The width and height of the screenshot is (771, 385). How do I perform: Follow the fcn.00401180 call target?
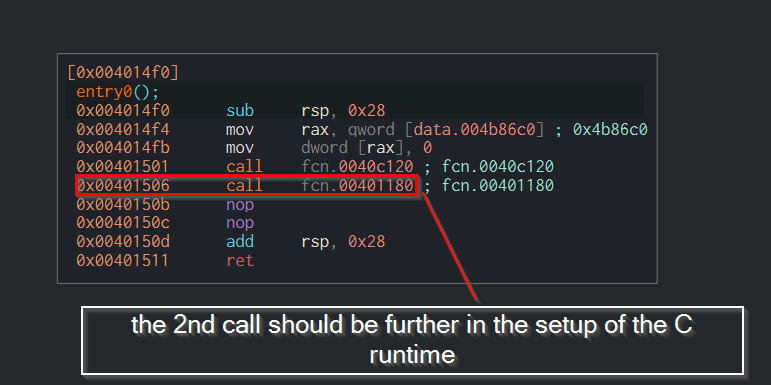coord(357,185)
